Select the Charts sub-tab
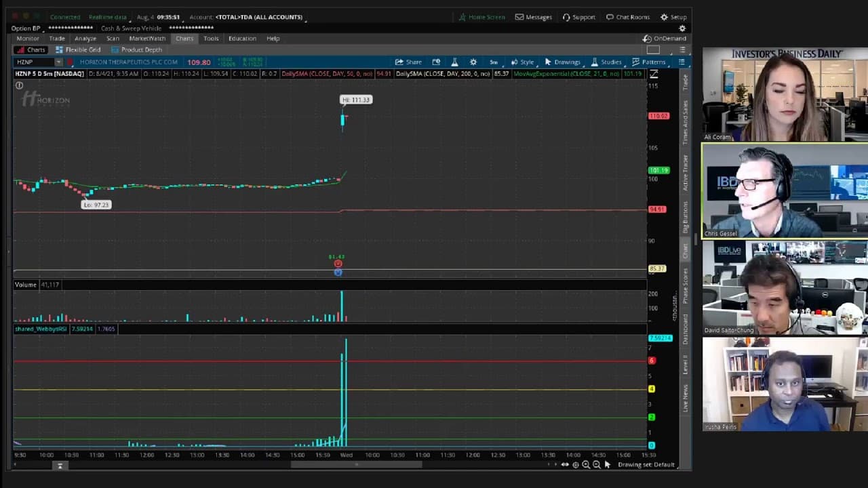This screenshot has height=488, width=868. click(x=31, y=49)
